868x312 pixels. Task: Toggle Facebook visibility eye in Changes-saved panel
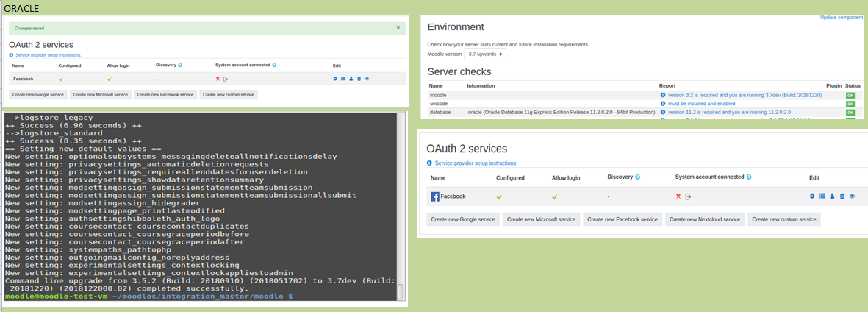pyautogui.click(x=367, y=79)
